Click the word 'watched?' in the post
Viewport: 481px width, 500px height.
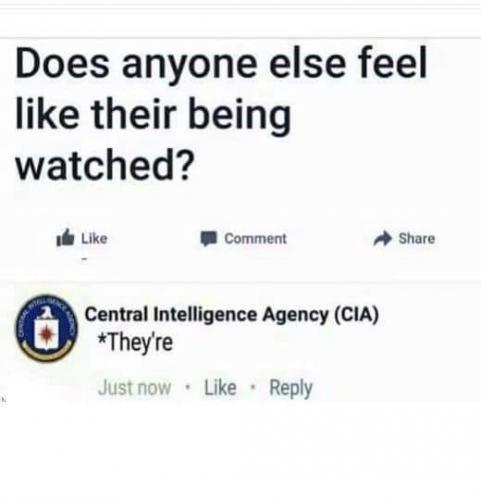pos(105,165)
